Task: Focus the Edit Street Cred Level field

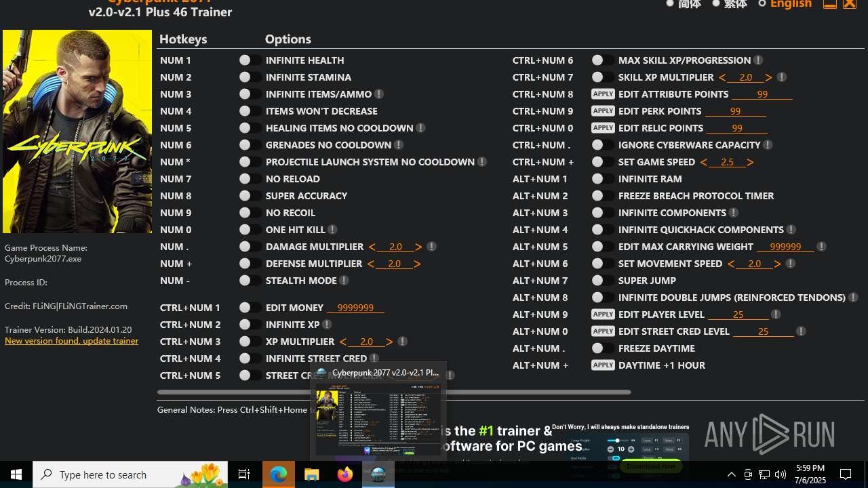Action: [763, 331]
